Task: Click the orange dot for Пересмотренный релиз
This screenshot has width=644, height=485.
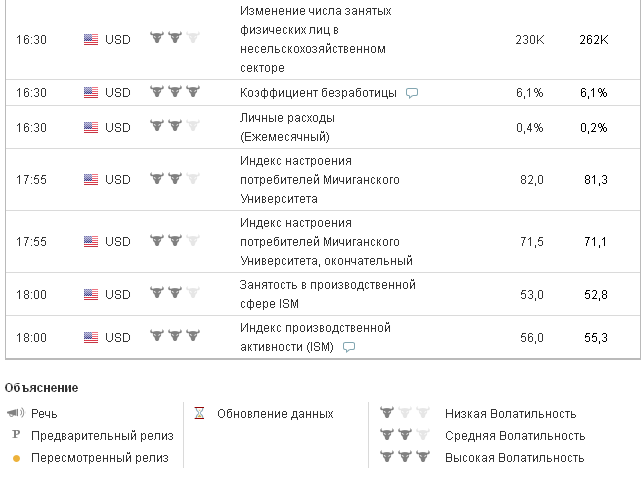Action: coord(16,458)
